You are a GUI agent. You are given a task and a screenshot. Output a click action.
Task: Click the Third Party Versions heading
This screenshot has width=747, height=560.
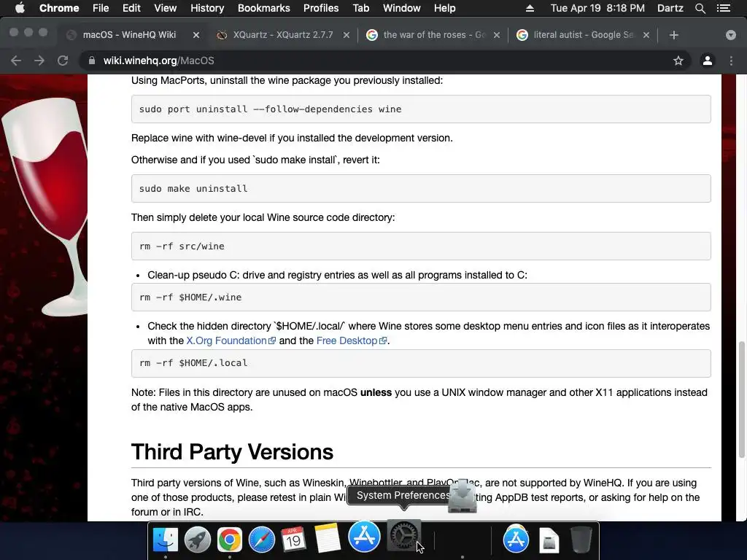point(232,452)
